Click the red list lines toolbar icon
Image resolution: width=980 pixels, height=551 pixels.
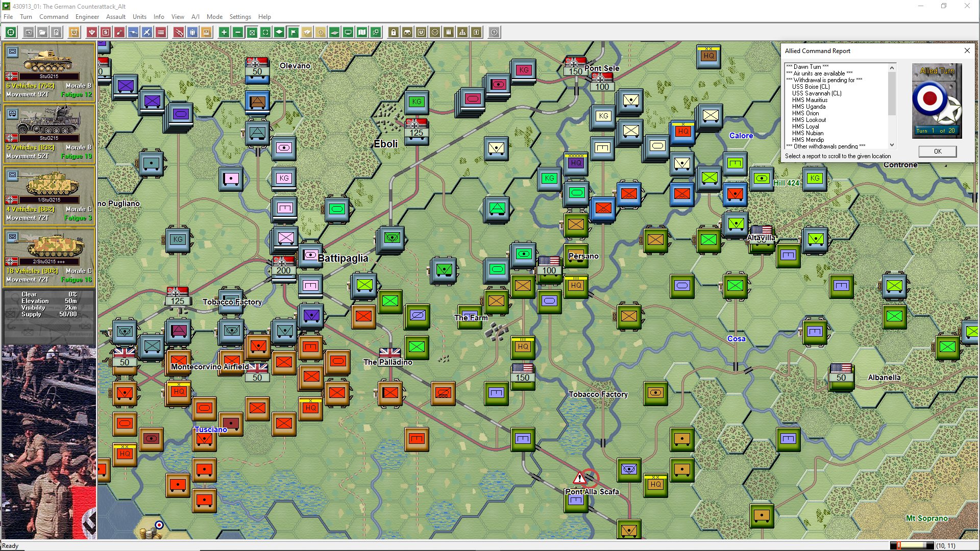(161, 32)
